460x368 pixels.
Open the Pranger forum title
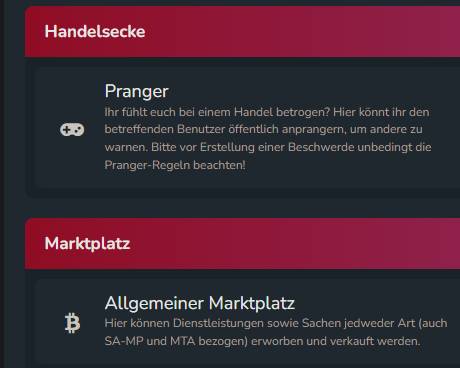pyautogui.click(x=137, y=91)
